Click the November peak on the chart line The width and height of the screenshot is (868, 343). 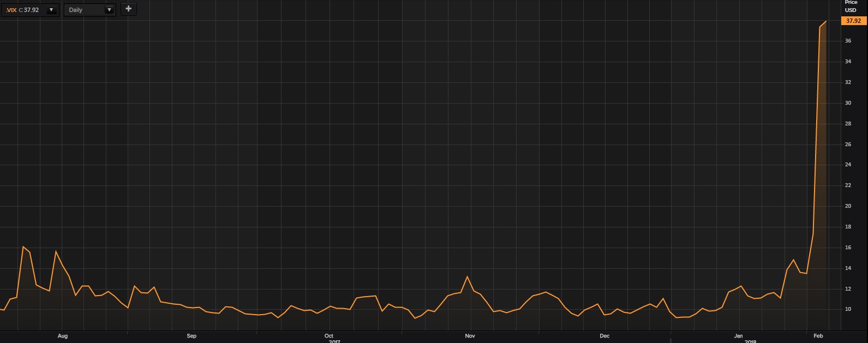click(467, 276)
